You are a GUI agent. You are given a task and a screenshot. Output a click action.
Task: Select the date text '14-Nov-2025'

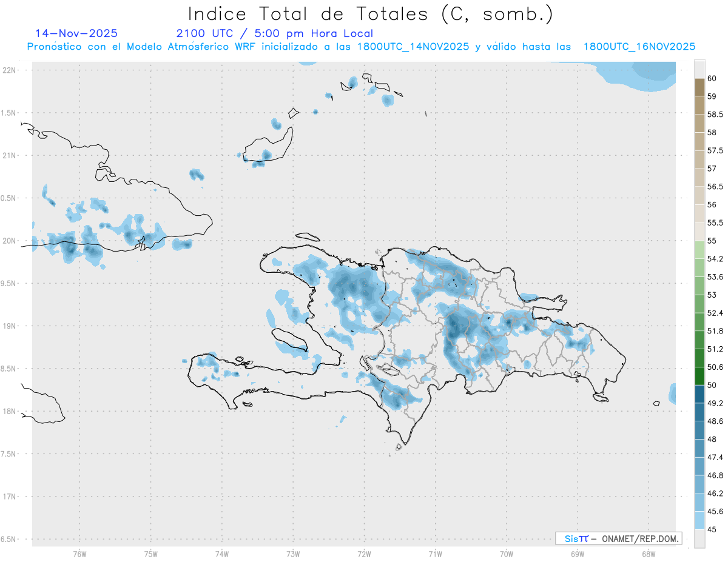[x=76, y=33]
